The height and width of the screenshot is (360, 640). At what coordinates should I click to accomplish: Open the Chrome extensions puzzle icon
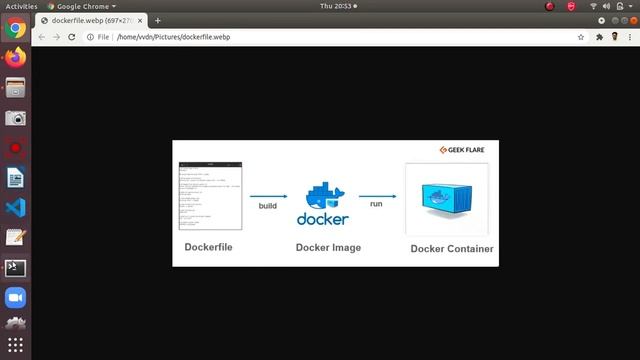click(599, 37)
